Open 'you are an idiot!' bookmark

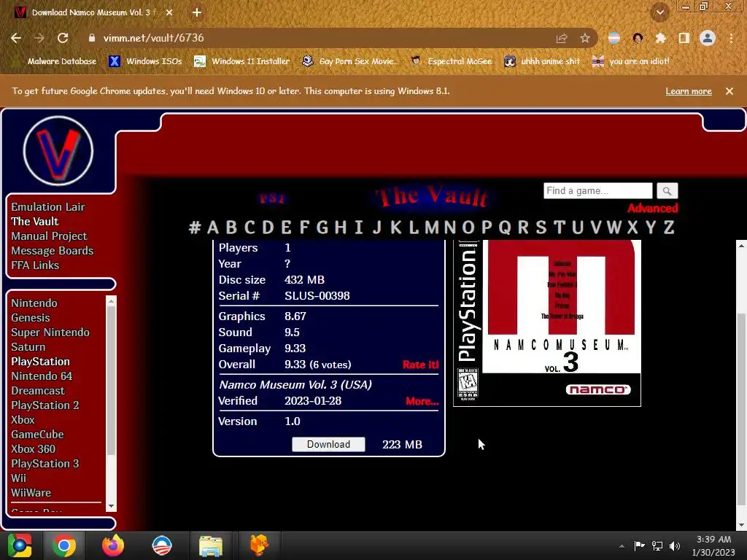[631, 61]
